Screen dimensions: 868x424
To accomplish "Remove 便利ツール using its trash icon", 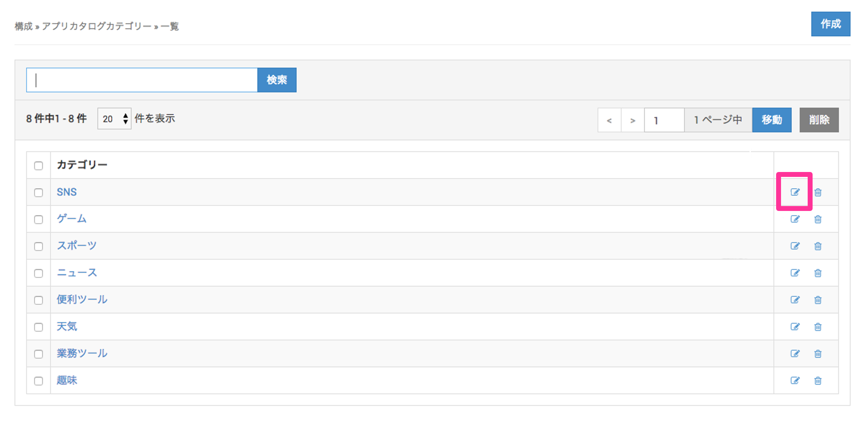I will pos(818,300).
